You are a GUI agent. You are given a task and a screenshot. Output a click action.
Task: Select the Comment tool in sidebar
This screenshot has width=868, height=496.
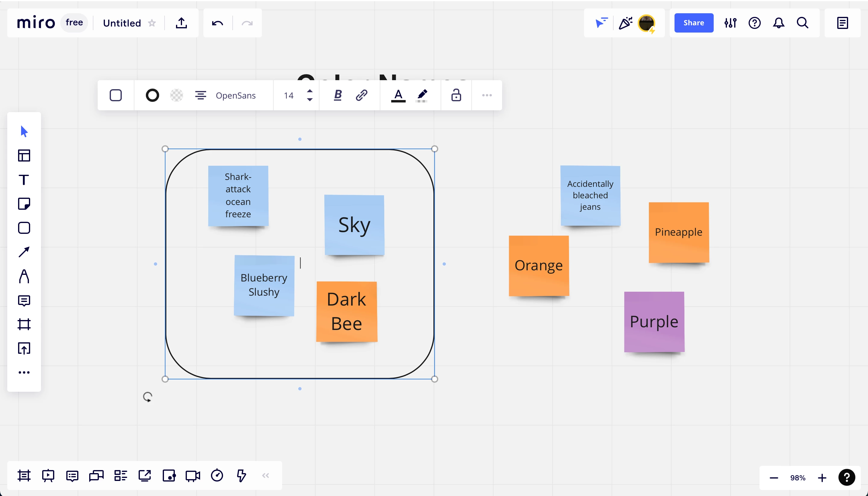pyautogui.click(x=24, y=300)
